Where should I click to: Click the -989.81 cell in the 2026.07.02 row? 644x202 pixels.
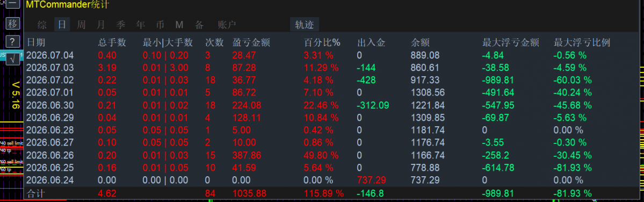pos(498,80)
